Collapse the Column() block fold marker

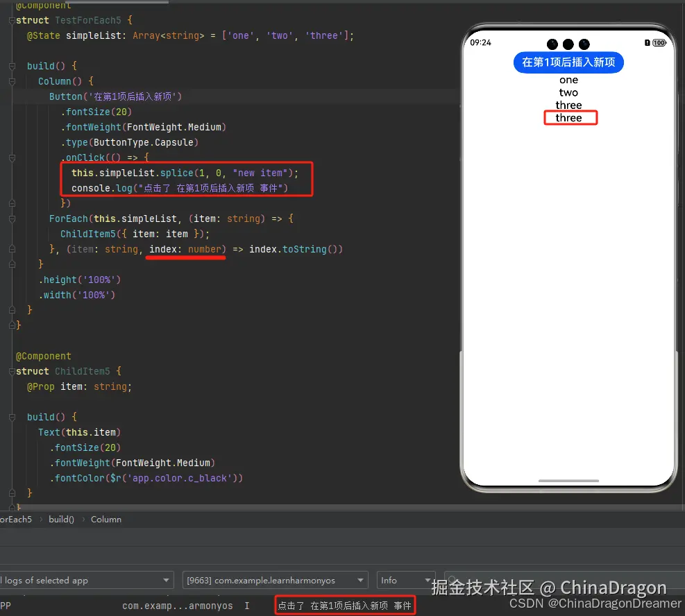tap(12, 81)
